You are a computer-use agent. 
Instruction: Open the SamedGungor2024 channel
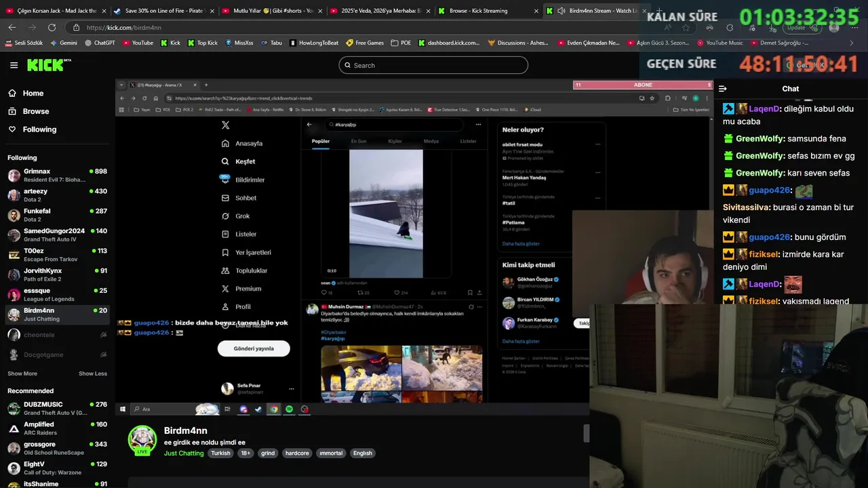57,235
